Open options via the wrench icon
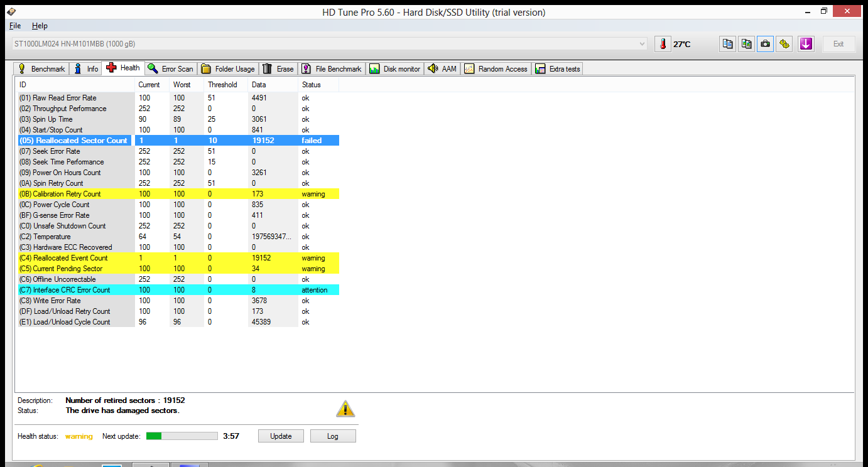This screenshot has height=467, width=868. 784,44
